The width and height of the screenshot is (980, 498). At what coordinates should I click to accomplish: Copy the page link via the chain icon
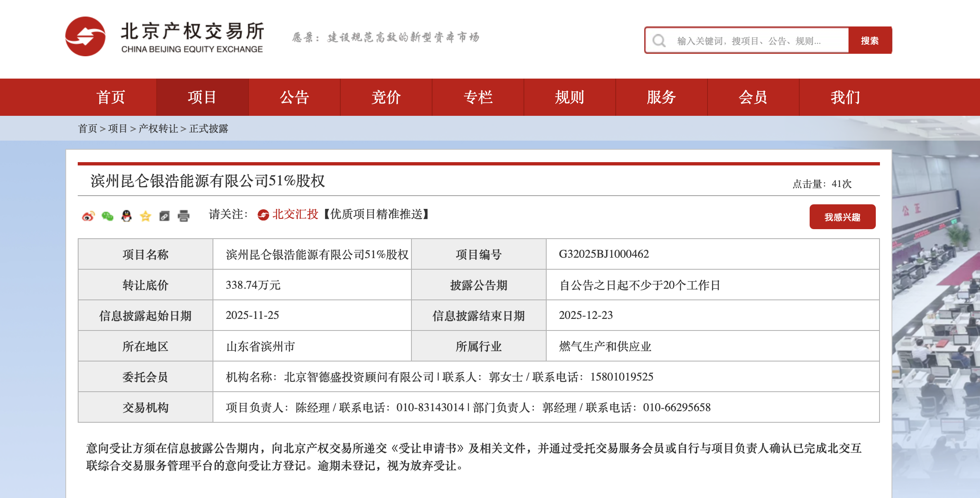coord(165,216)
